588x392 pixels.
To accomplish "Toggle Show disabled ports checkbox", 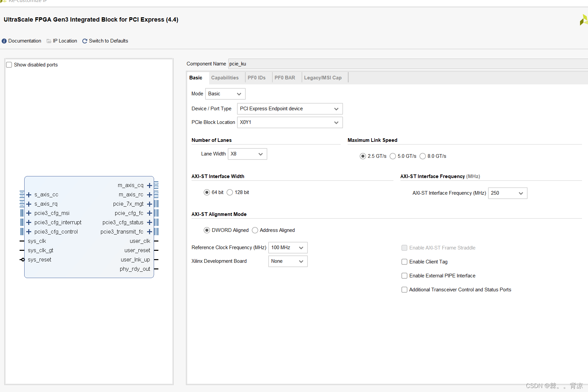I will 9,65.
